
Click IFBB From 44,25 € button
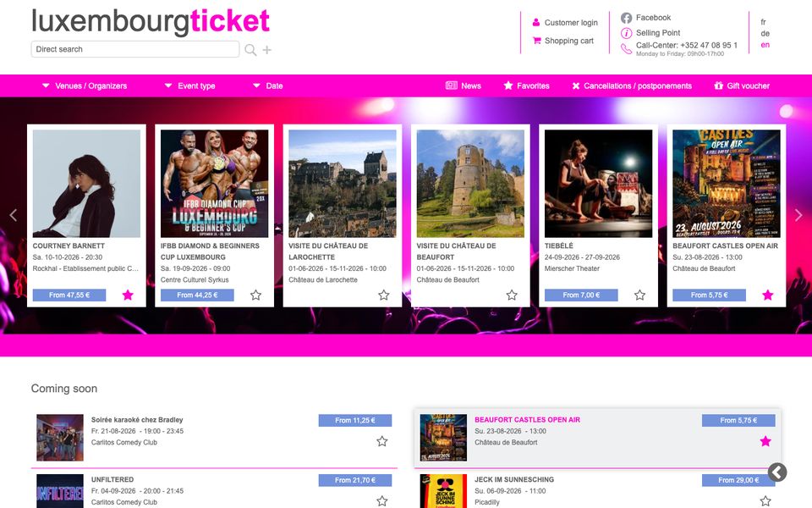click(x=197, y=295)
